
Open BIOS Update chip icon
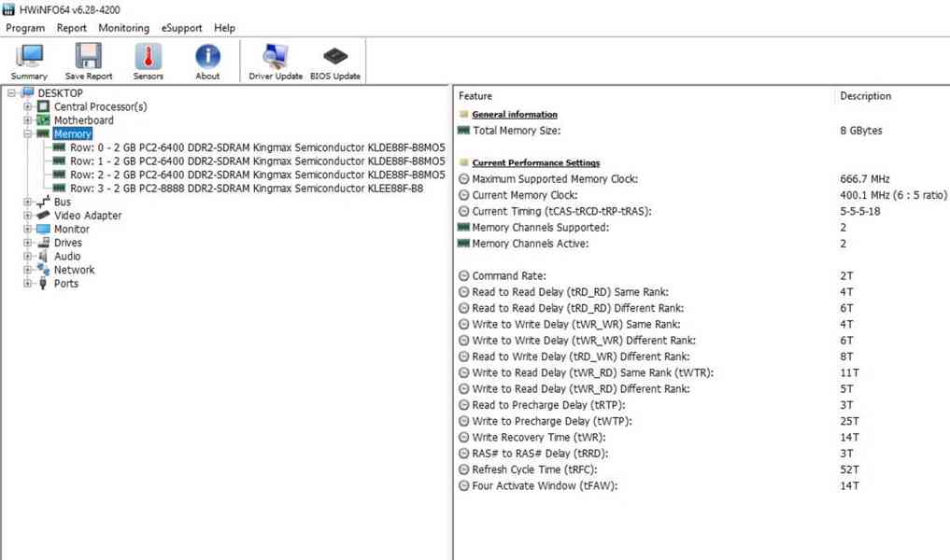click(x=335, y=62)
